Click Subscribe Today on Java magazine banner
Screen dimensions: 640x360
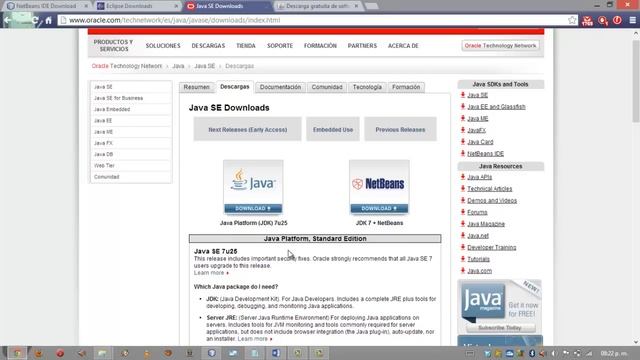coord(500,328)
